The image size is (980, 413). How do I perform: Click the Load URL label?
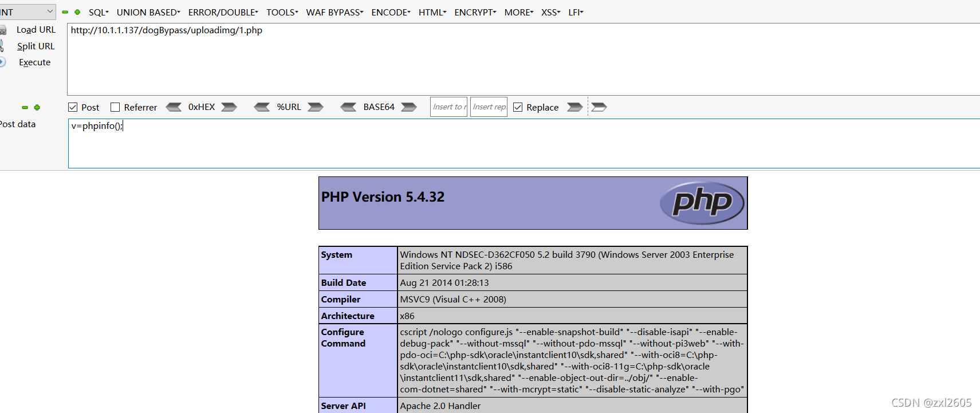[36, 30]
